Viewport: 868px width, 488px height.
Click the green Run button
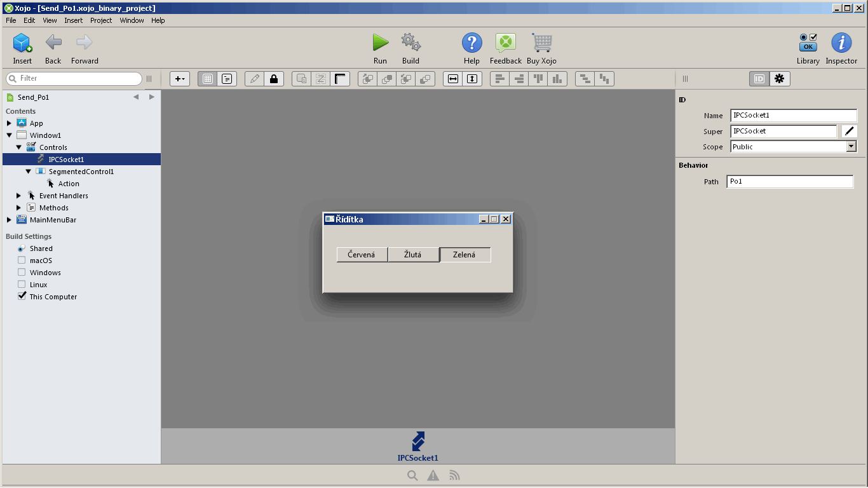click(x=380, y=43)
